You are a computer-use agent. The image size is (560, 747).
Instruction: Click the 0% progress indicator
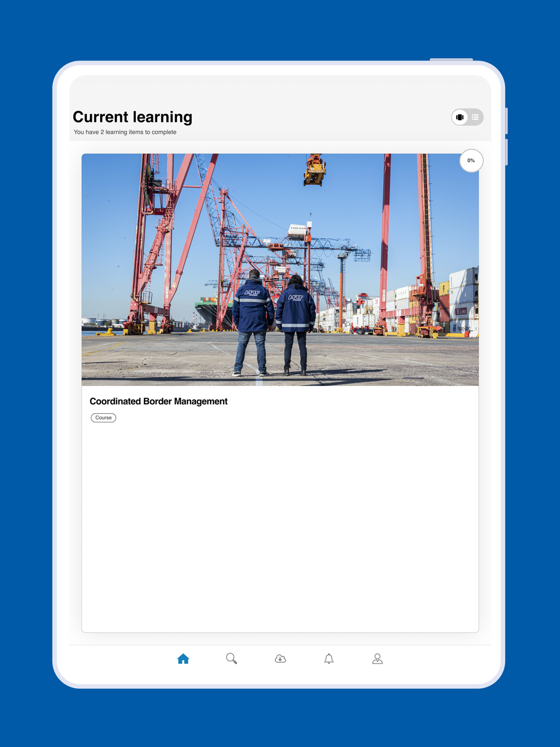(471, 161)
